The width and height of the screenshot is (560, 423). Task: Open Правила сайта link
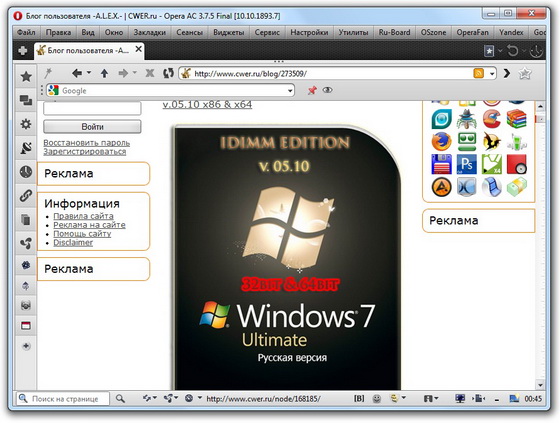[x=83, y=216]
